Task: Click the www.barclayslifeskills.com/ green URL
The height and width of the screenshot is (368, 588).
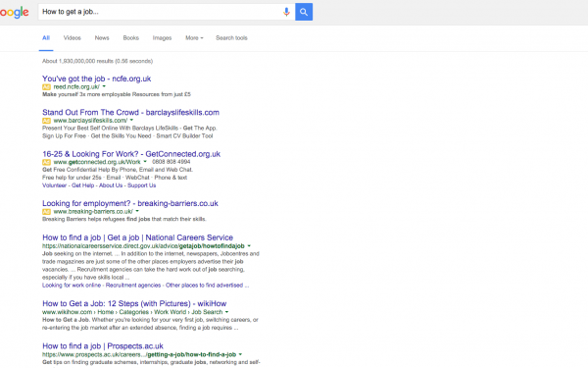Action: (90, 121)
